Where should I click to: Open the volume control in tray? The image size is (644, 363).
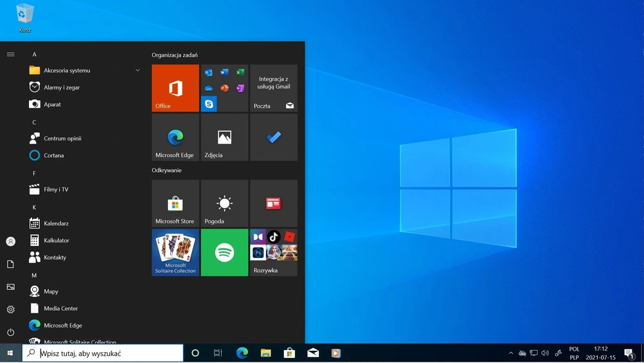(545, 353)
